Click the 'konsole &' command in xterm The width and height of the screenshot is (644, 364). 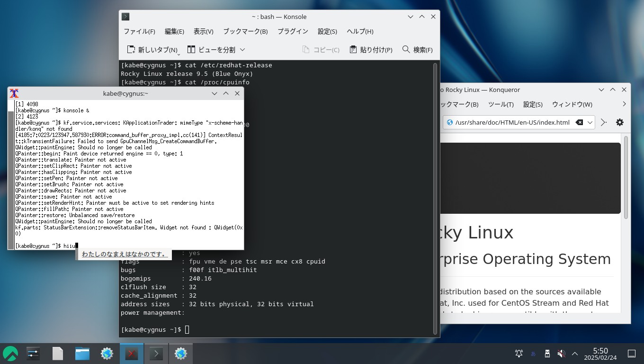point(77,110)
